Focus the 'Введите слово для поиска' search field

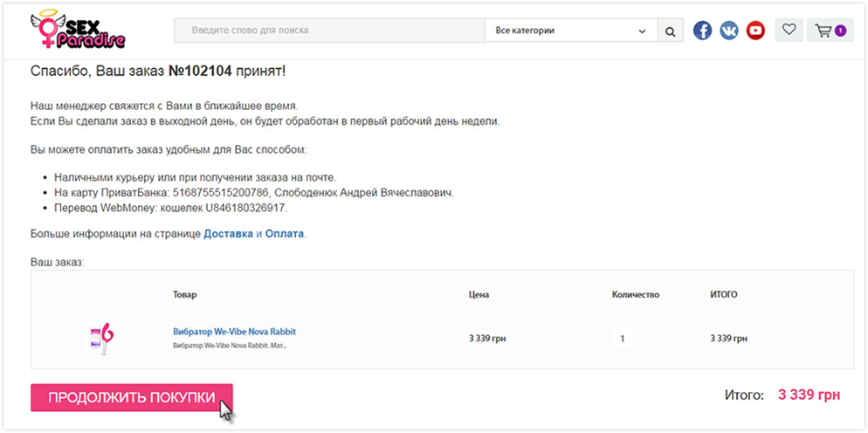[x=329, y=31]
